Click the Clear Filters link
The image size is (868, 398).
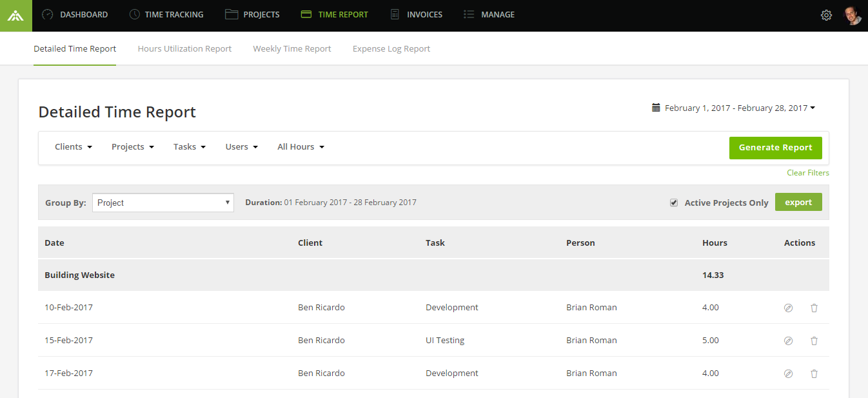click(x=808, y=173)
